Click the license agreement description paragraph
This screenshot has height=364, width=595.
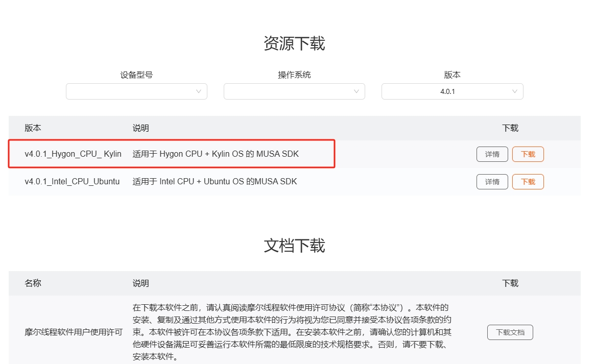(x=292, y=332)
